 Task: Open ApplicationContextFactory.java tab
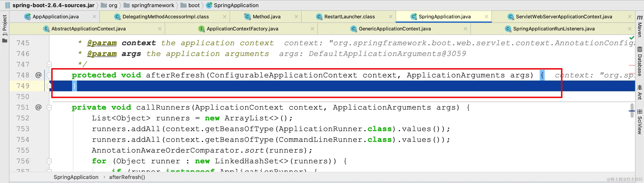pos(242,29)
